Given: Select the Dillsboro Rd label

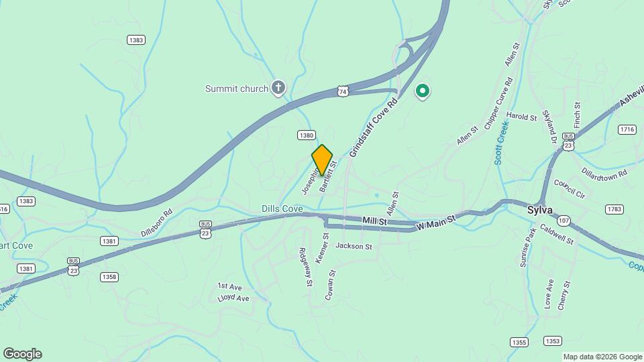Looking at the screenshot, I should [x=156, y=223].
